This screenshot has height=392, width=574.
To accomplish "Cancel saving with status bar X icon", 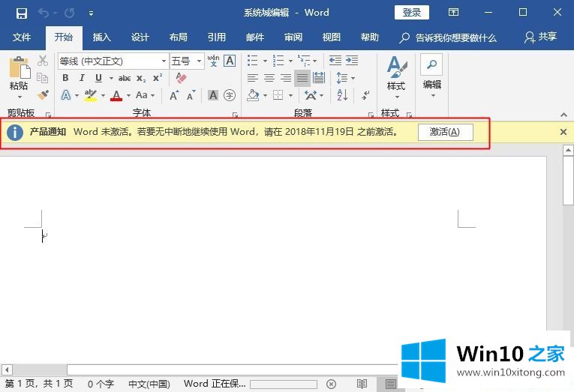I will (331, 384).
